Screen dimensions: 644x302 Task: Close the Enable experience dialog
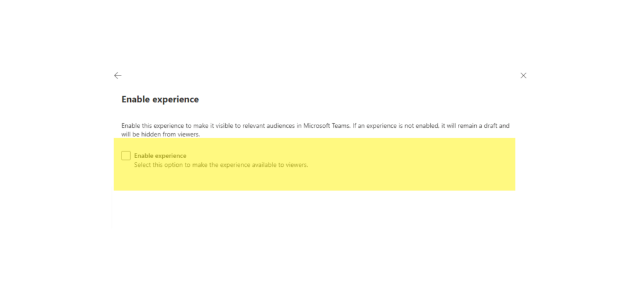tap(523, 75)
